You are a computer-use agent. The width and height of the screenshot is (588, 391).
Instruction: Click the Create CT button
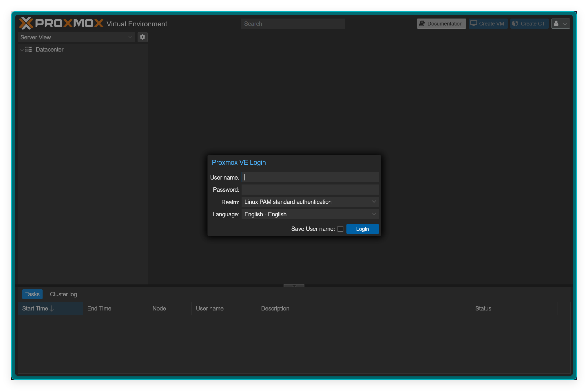pyautogui.click(x=529, y=24)
